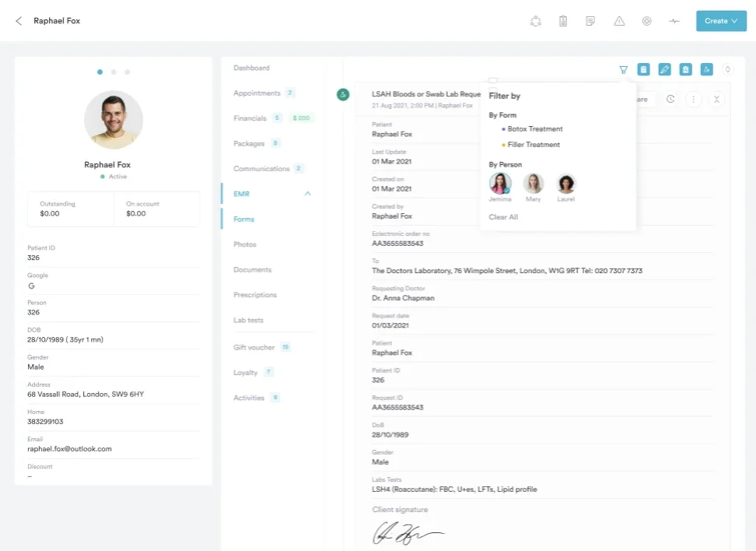
Task: Click the three-dot more options icon
Action: (694, 100)
